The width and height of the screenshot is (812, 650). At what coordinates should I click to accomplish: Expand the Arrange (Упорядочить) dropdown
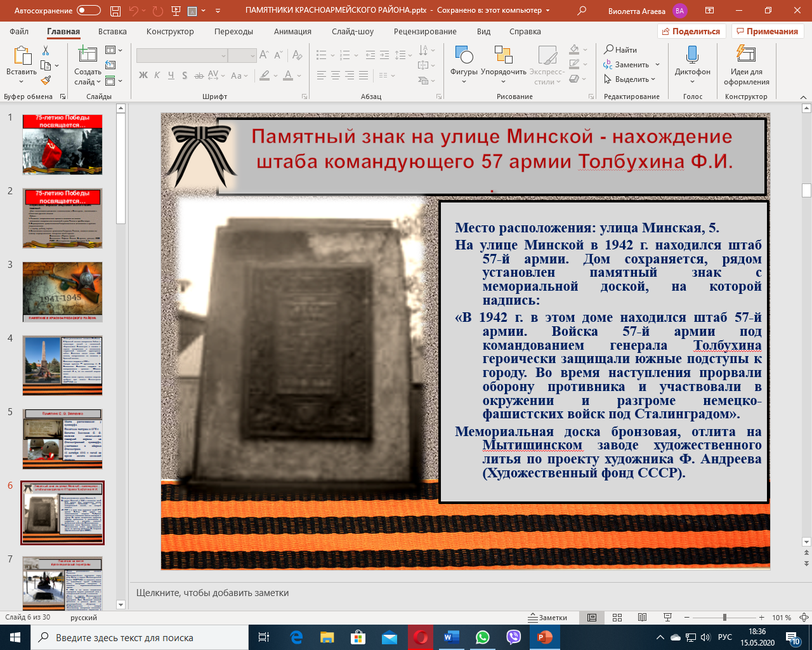[x=504, y=82]
